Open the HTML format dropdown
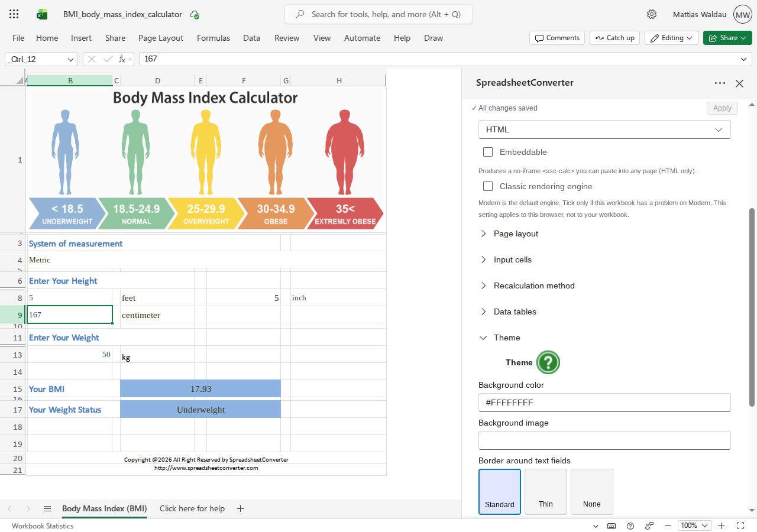 tap(604, 129)
